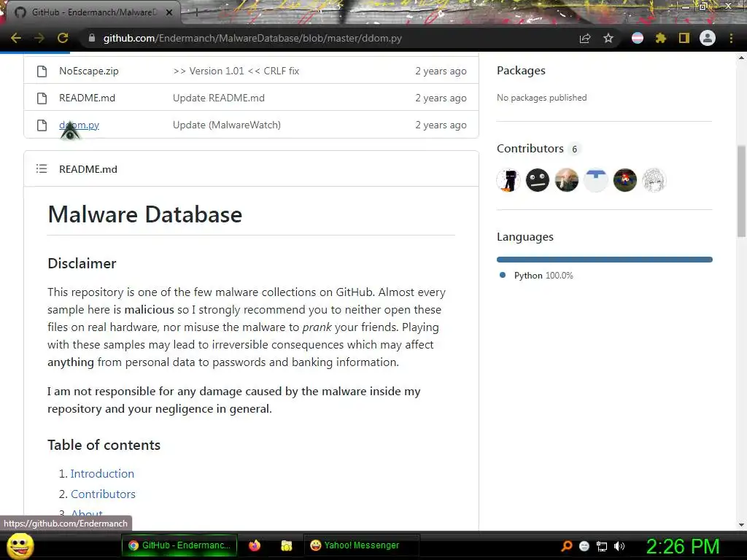Image resolution: width=747 pixels, height=560 pixels.
Task: Click the round face tray icon
Action: (584, 546)
